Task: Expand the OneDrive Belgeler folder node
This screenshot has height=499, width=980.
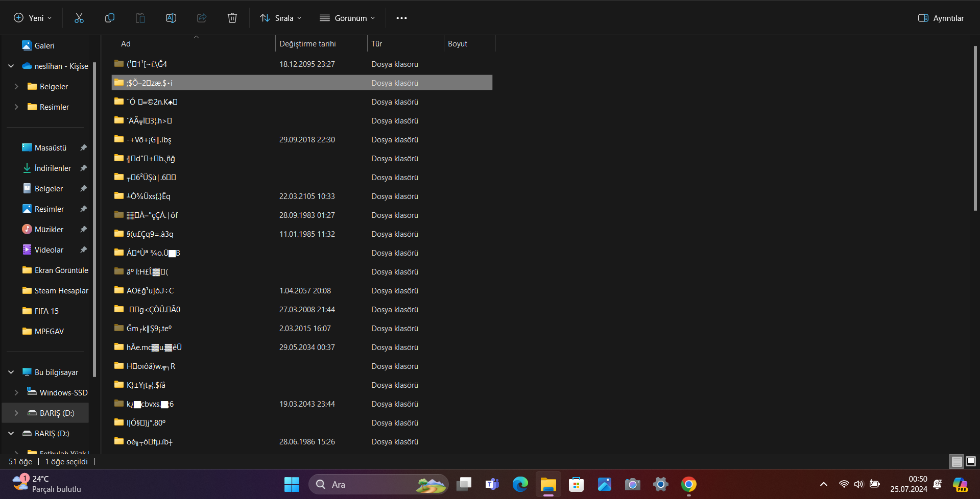Action: [x=16, y=87]
